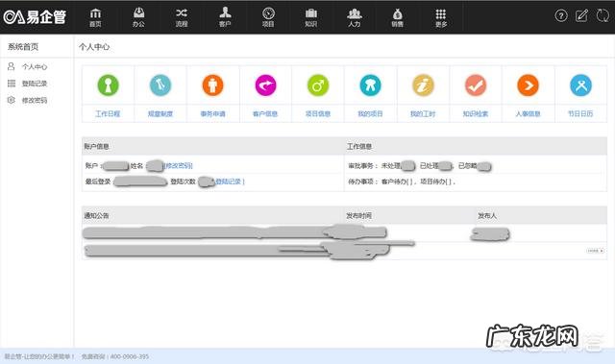This screenshot has width=615, height=364.
Task: Click the 客户待办 to-do entry
Action: click(397, 182)
